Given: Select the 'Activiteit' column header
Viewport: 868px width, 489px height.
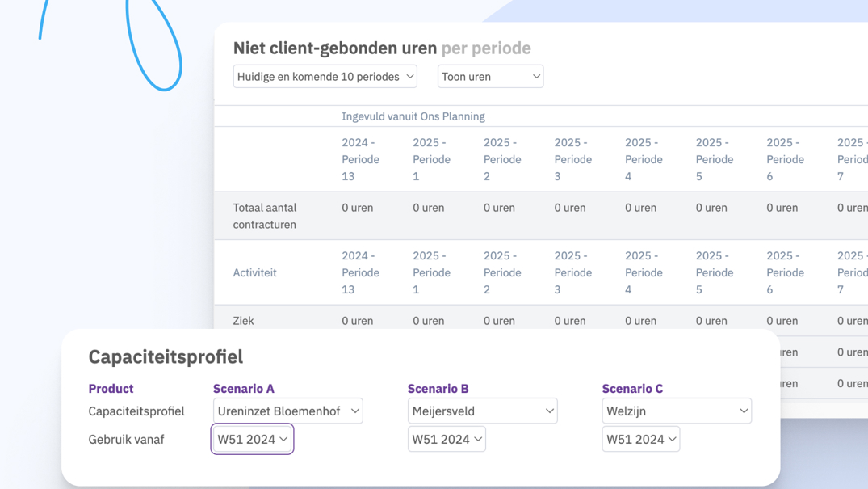Looking at the screenshot, I should coord(254,272).
